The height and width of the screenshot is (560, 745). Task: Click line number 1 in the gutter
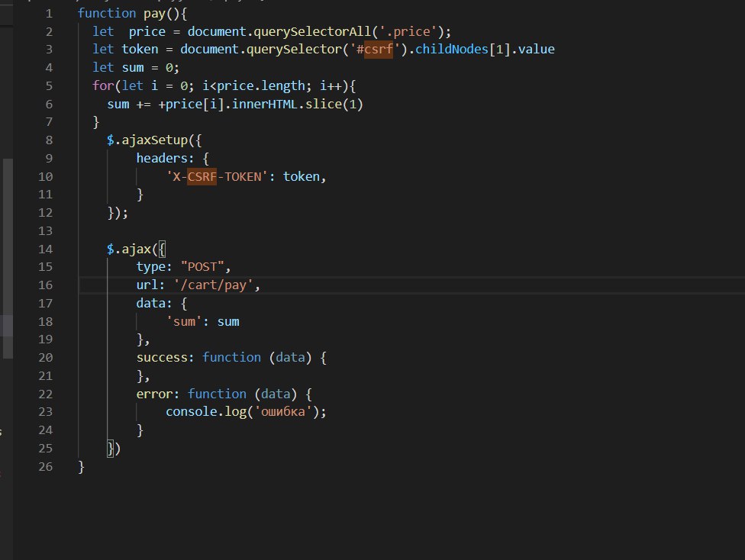click(49, 13)
